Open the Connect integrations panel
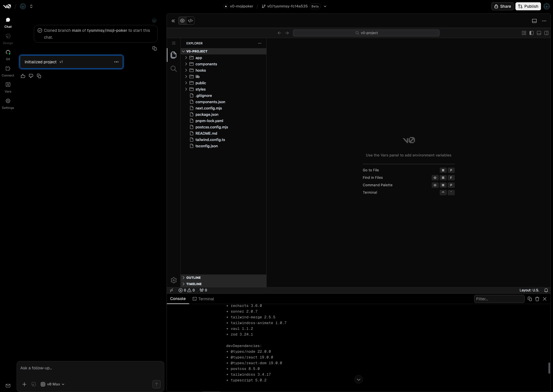The width and height of the screenshot is (553, 392). [8, 71]
